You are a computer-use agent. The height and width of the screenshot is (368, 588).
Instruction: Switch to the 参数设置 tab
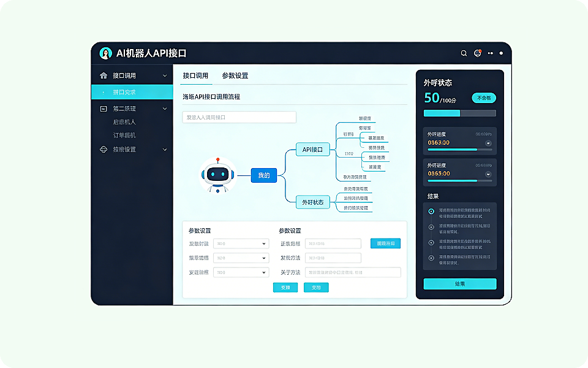(235, 75)
